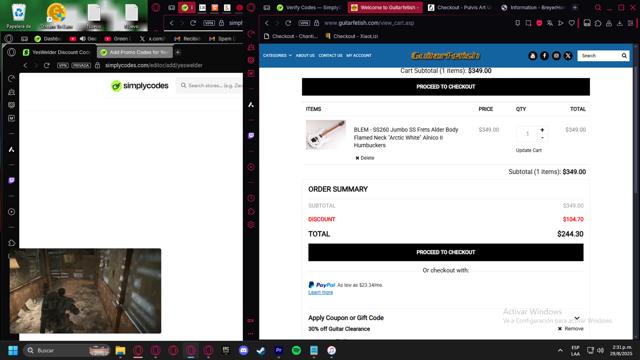Viewport: 640px width, 360px height.
Task: Open Twitch icon in left Opera sidebar
Action: pyautogui.click(x=11, y=180)
